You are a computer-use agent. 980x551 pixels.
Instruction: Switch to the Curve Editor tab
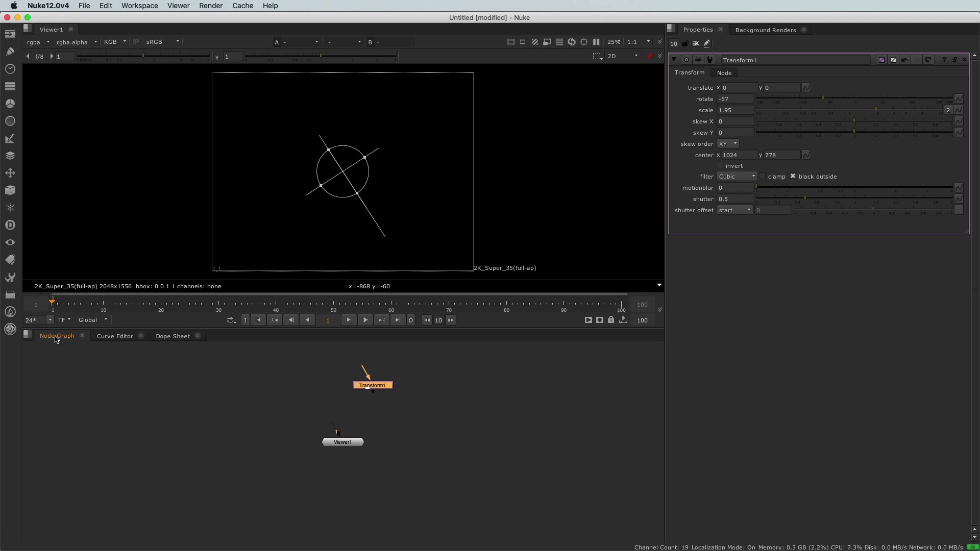point(115,336)
